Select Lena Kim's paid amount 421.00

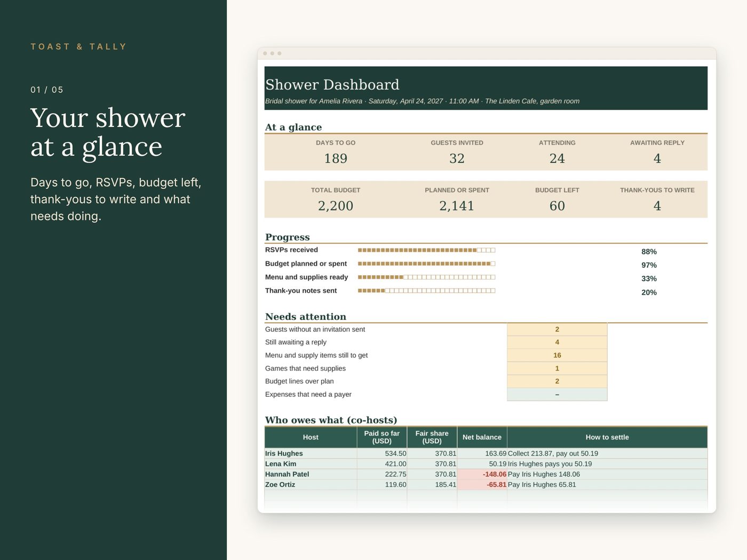pyautogui.click(x=382, y=464)
